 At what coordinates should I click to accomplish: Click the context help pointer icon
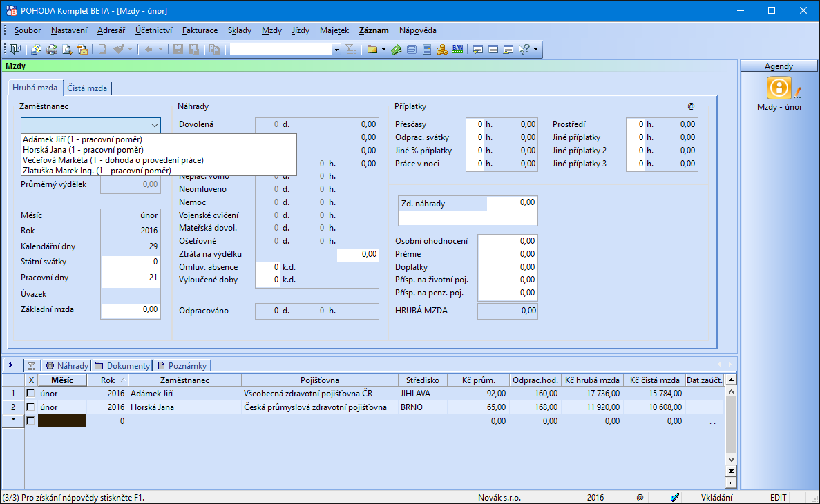(524, 49)
